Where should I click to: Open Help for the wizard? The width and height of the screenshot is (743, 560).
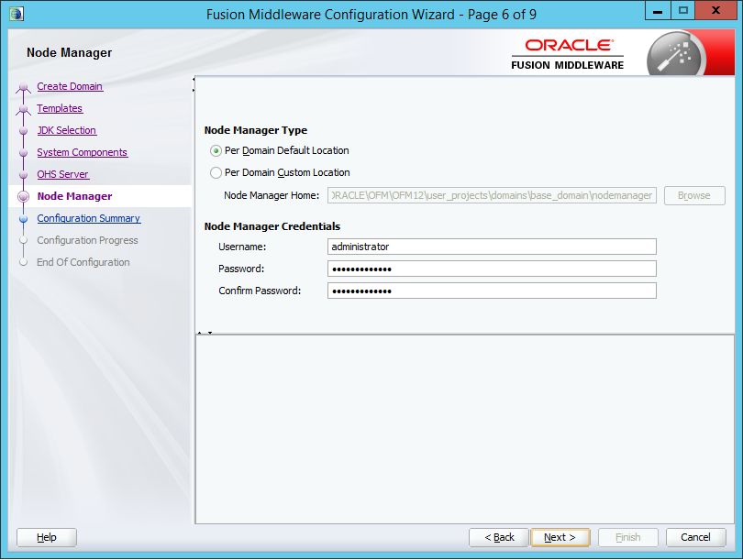click(47, 537)
